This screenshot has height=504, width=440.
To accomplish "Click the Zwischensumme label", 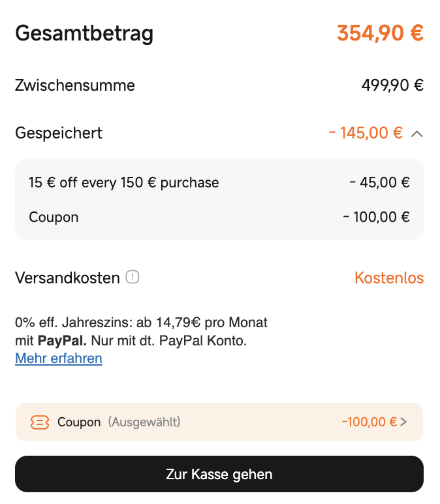I will pos(75,86).
